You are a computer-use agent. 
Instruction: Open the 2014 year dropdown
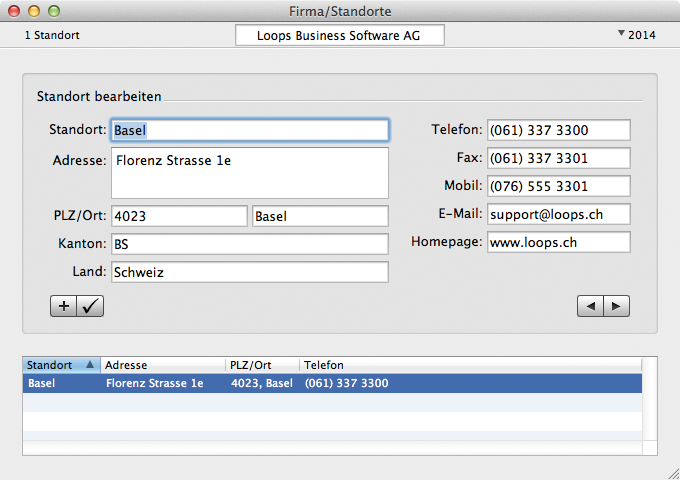(636, 35)
